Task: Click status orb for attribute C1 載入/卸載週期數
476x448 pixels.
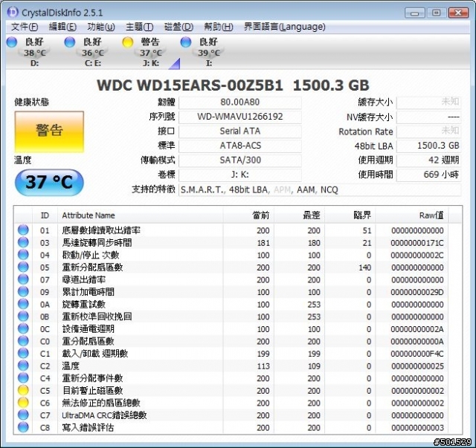Action: tap(23, 354)
